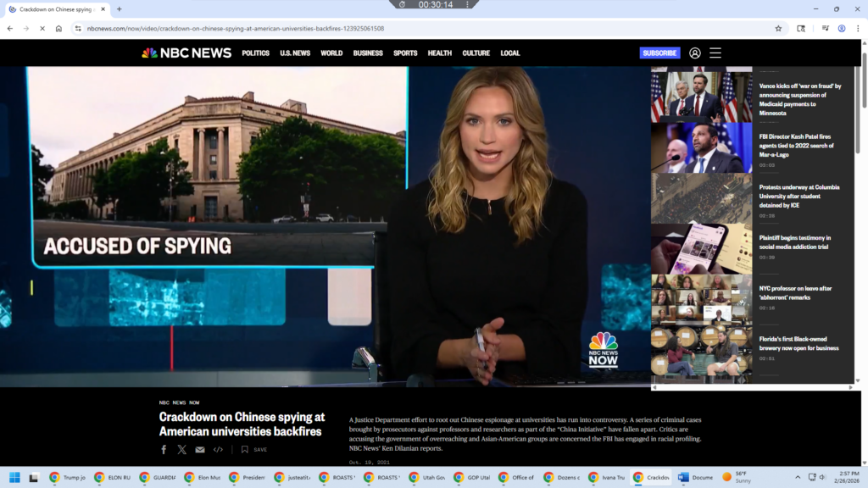Viewport: 868px width, 488px height.
Task: Share the video on Facebook
Action: (x=164, y=450)
